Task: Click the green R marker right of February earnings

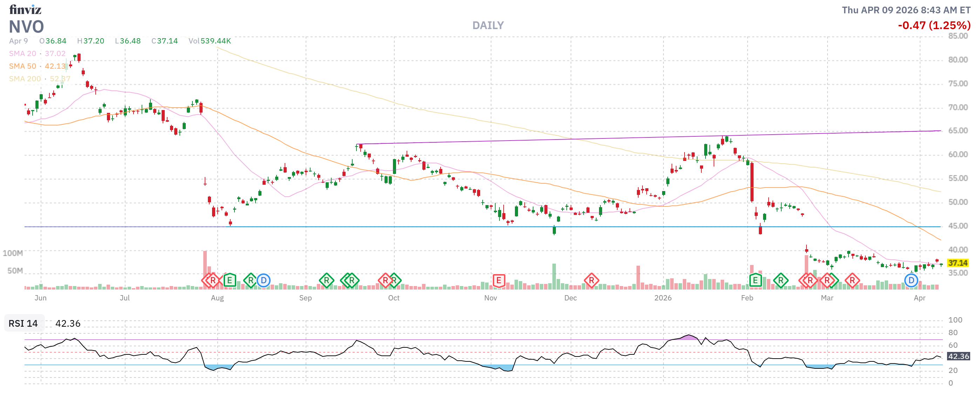Action: point(781,281)
